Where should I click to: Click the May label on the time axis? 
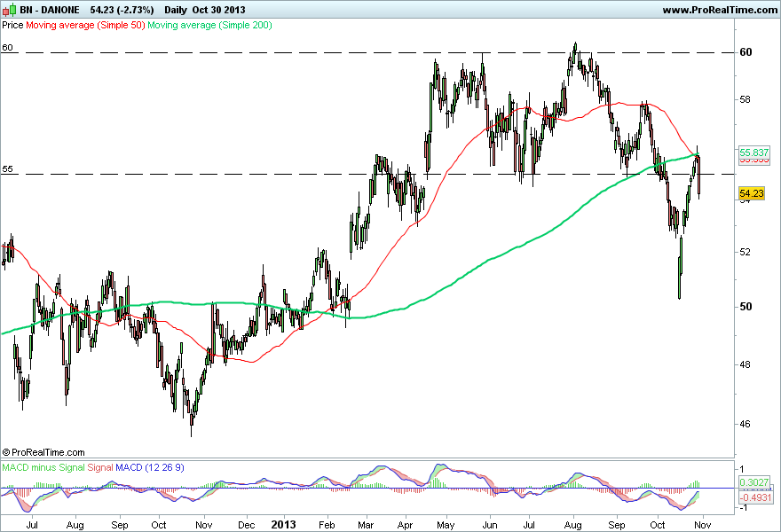[446, 525]
